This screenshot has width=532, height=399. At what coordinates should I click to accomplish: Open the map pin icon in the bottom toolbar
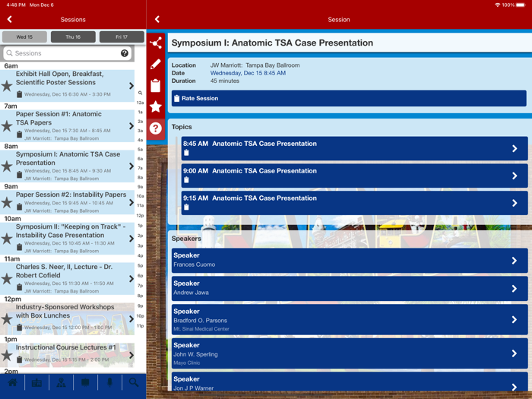(61, 383)
